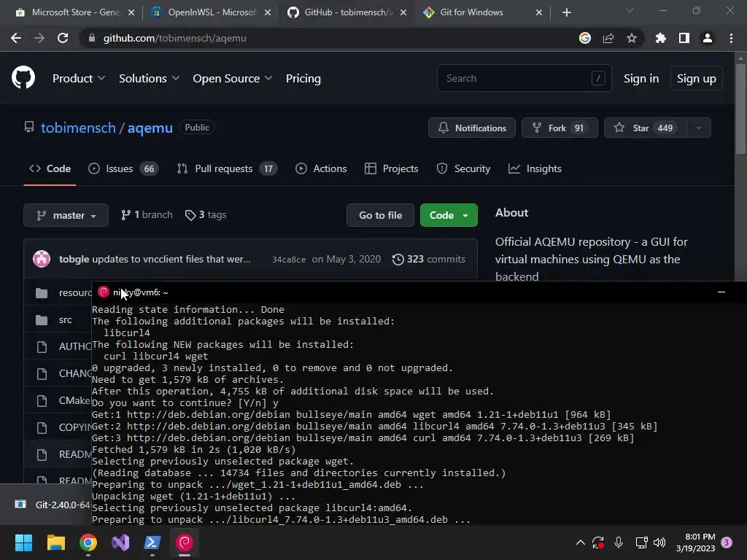
Task: Switch to the Git for Windows tab
Action: [x=481, y=12]
